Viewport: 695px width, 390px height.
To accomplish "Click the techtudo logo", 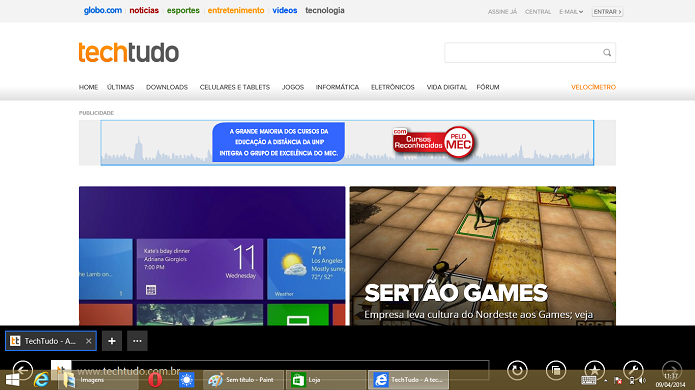I will (129, 52).
